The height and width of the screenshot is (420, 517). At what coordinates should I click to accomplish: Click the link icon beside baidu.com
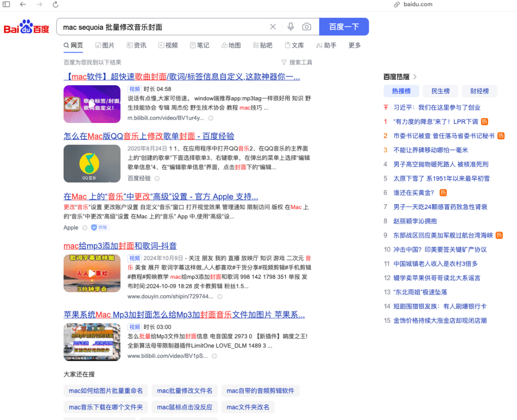pos(397,5)
